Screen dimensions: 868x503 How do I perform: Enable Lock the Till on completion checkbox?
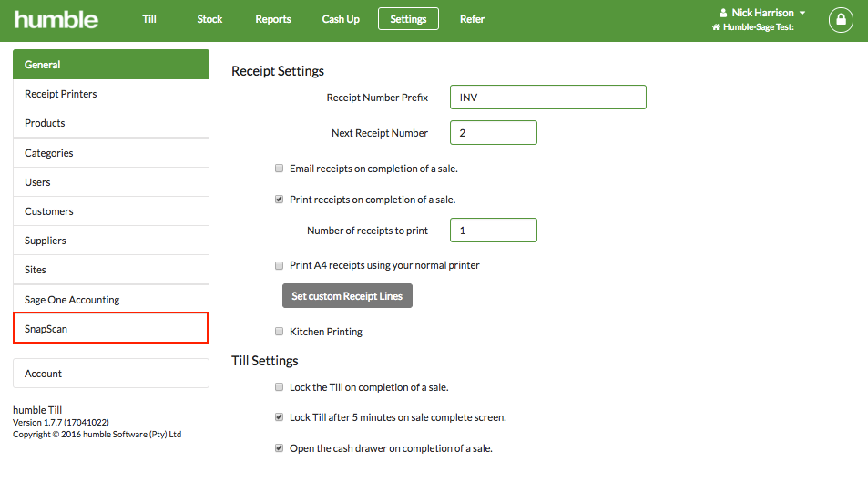point(279,387)
